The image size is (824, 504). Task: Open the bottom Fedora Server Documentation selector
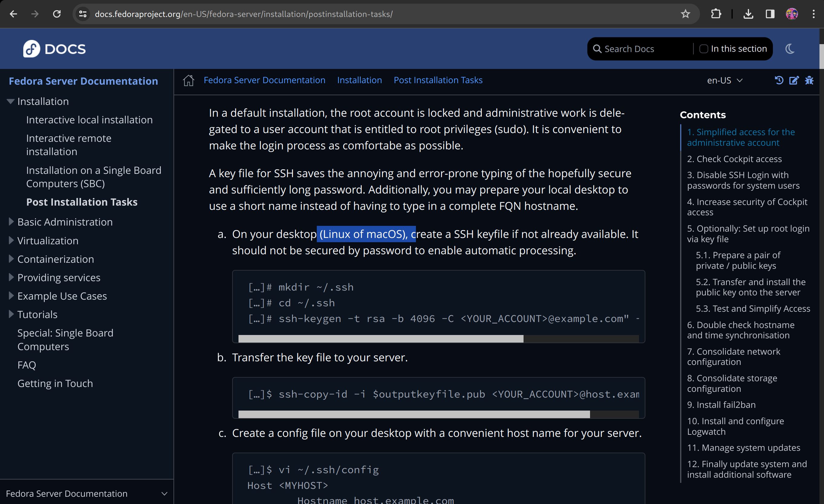(87, 493)
